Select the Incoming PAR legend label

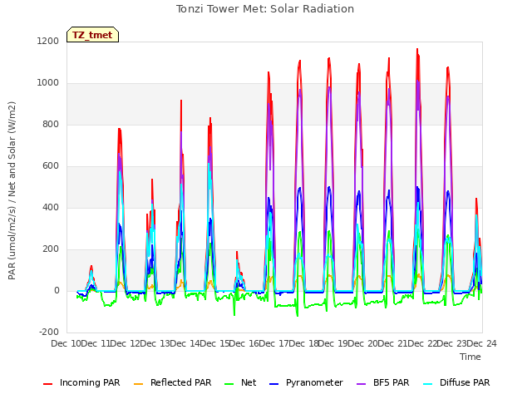(90, 382)
